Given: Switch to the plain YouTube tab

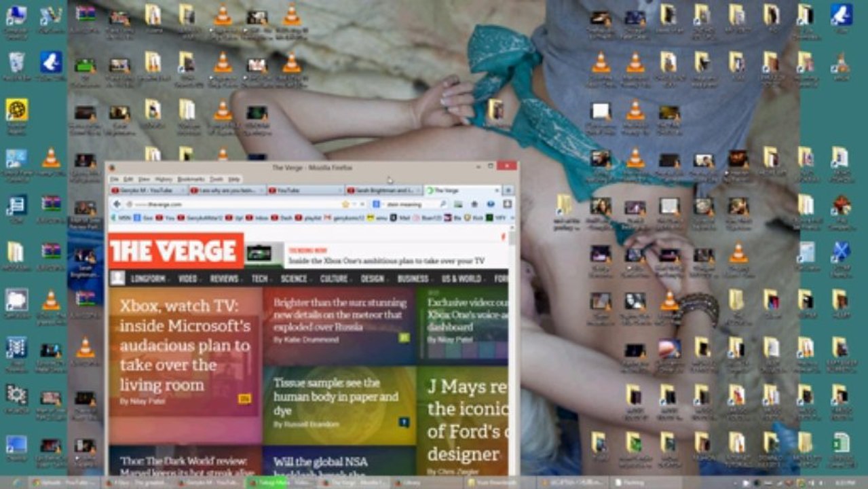Looking at the screenshot, I should point(305,191).
